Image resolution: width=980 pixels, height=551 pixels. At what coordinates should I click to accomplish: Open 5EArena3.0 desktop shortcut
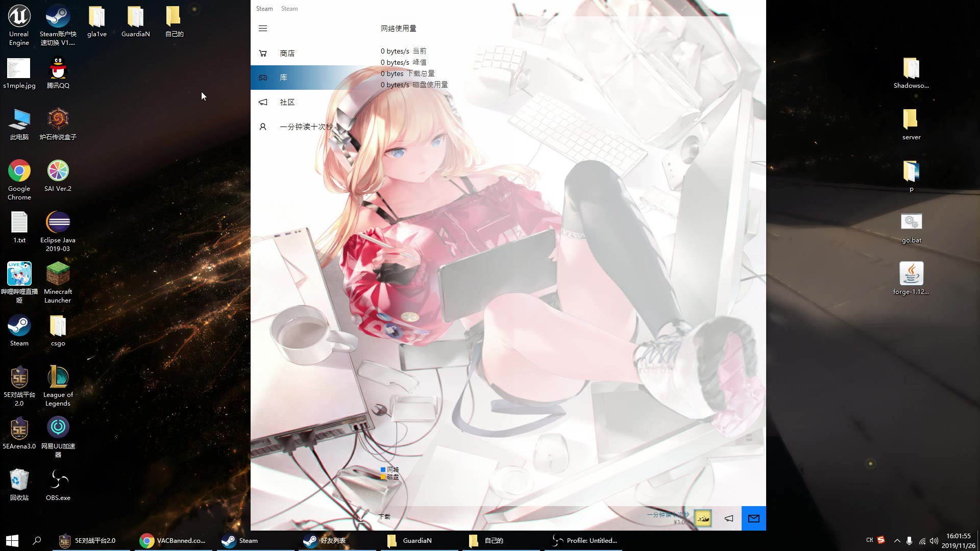tap(19, 434)
